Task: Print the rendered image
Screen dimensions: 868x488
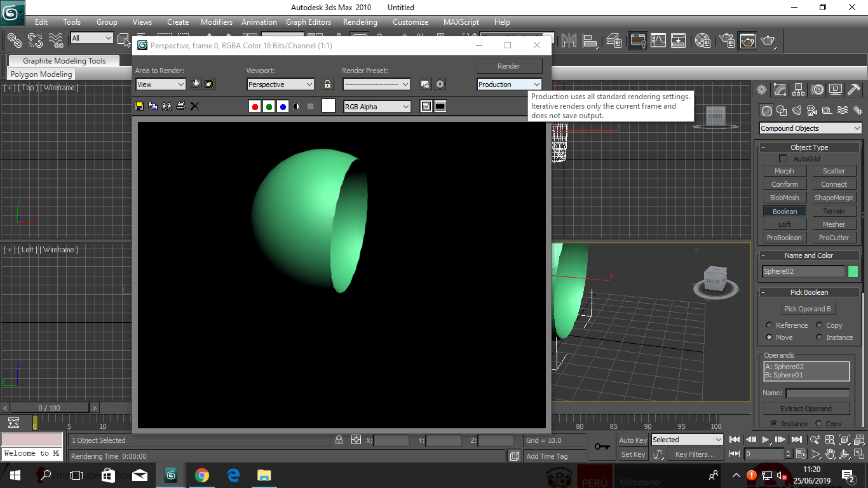Action: [181, 106]
